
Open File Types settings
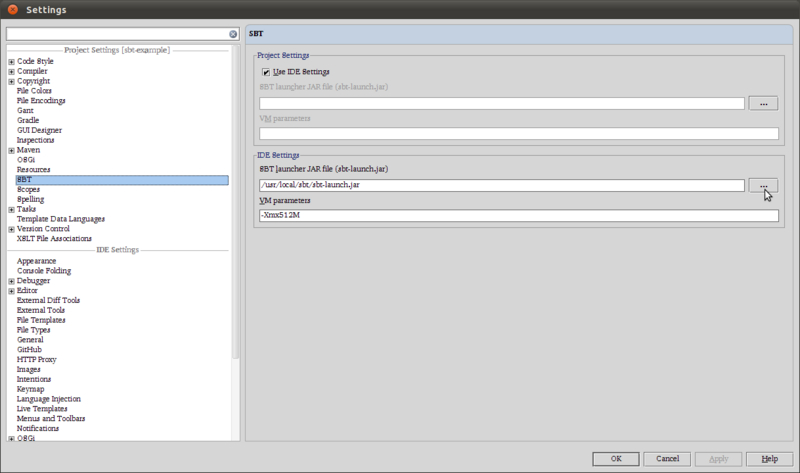point(33,330)
